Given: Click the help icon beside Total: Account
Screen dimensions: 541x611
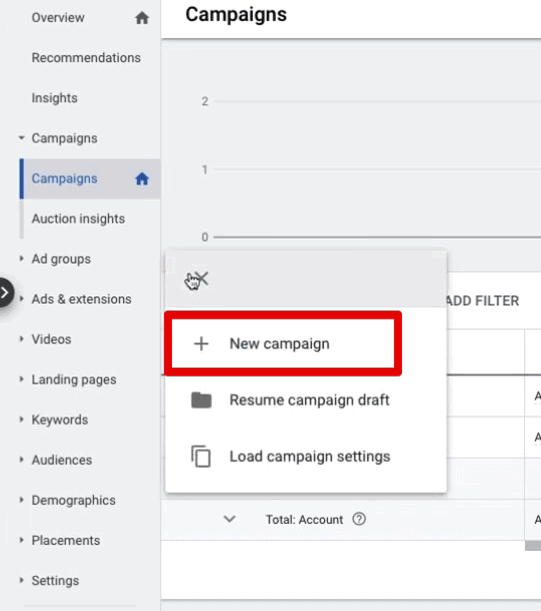Looking at the screenshot, I should coord(359,519).
